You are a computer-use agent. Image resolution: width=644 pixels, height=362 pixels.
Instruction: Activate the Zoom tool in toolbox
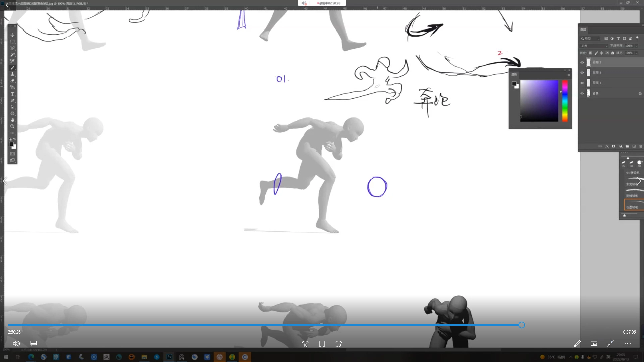coord(12,127)
